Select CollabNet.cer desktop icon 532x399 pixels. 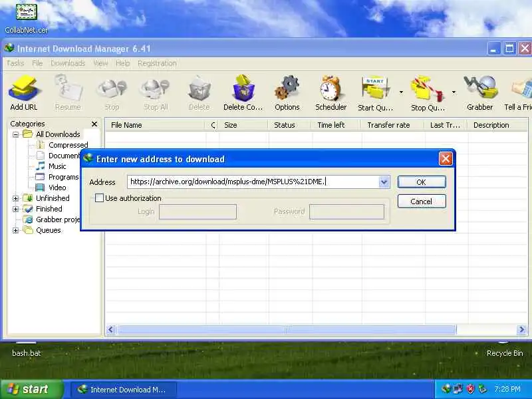tap(27, 18)
